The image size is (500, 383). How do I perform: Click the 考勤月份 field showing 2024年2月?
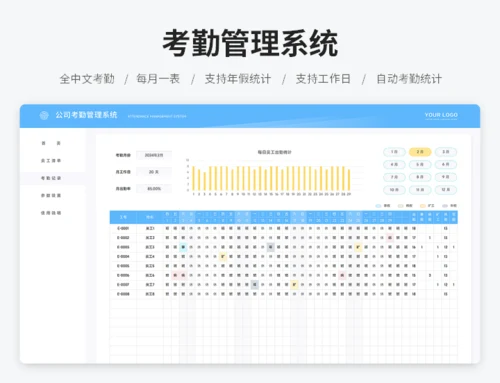pos(154,155)
